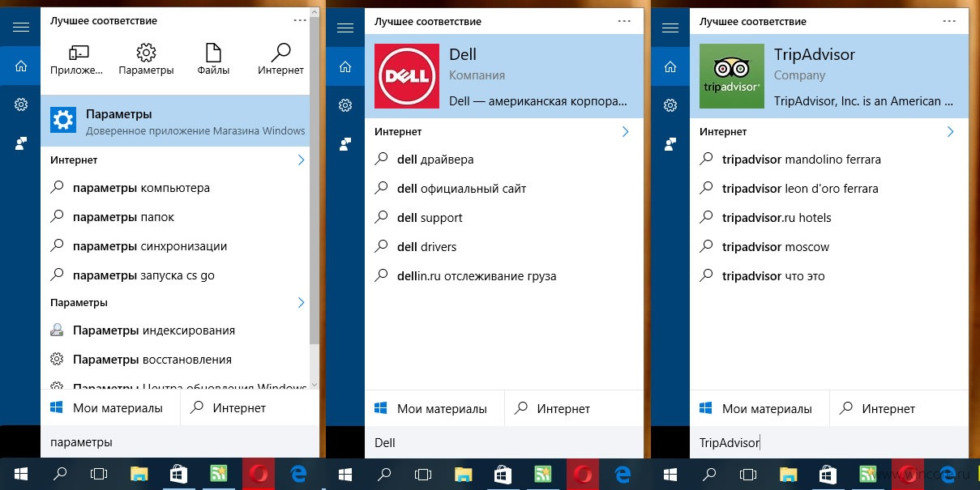Click search box containing Dell

[504, 442]
